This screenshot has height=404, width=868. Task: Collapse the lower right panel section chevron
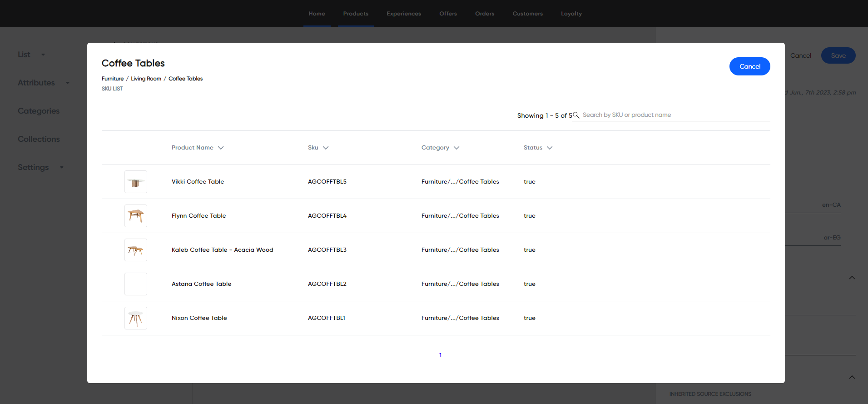[852, 377]
